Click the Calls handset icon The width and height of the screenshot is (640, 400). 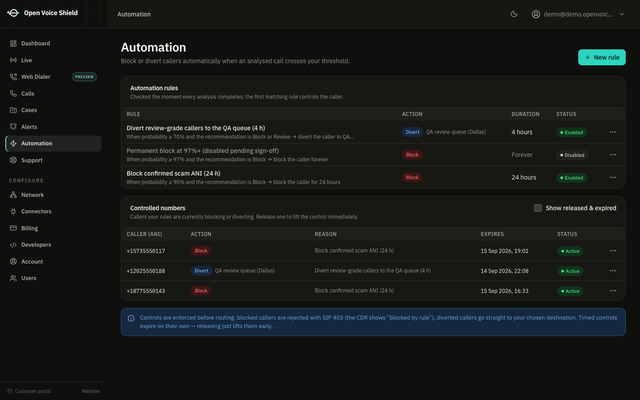pos(13,93)
